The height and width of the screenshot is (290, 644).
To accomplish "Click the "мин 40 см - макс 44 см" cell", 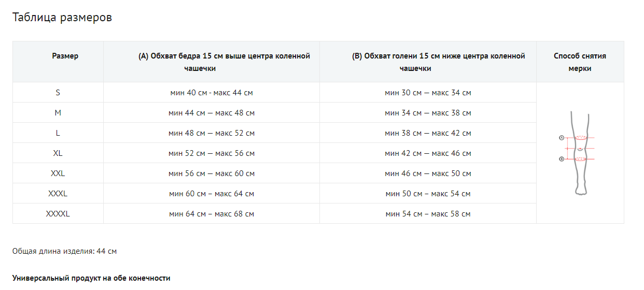I will [x=212, y=93].
